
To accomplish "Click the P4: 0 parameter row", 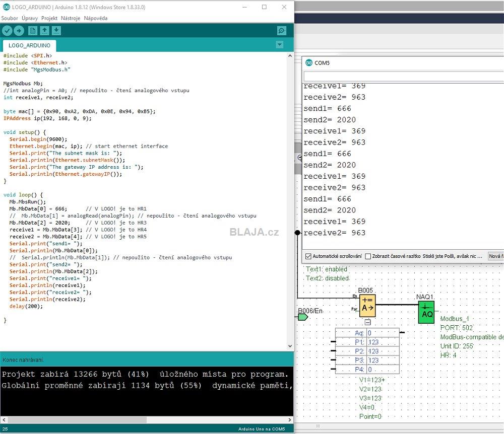I will 367,370.
